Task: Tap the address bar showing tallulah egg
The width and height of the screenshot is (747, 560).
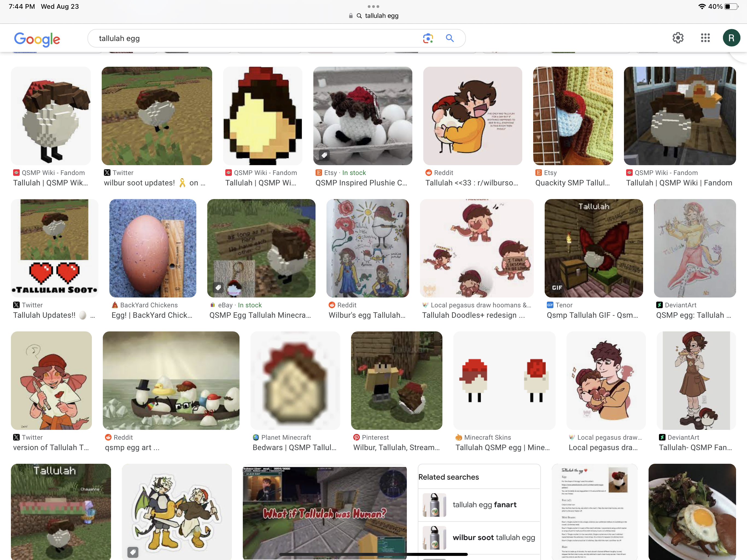Action: coord(373,16)
